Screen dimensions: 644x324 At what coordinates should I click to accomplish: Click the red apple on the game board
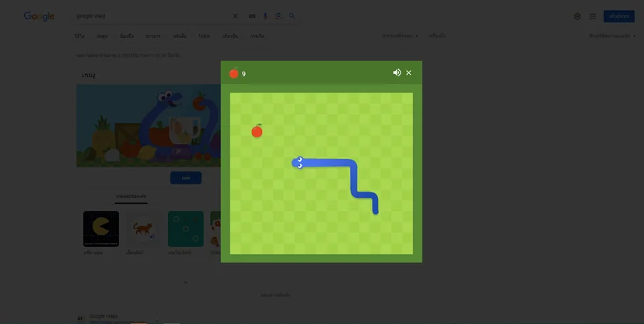(x=257, y=131)
